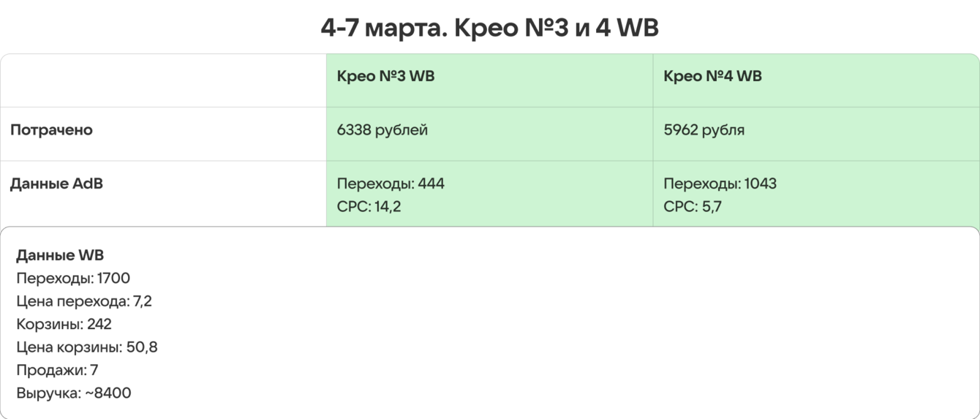The image size is (980, 419).
Task: Click the Данные WB heading
Action: (x=60, y=255)
